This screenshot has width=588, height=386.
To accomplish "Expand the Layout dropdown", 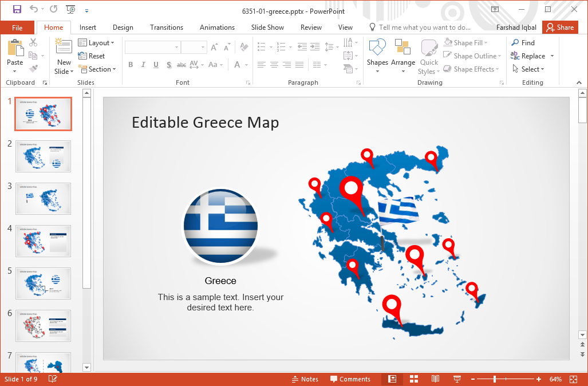I will tap(96, 43).
